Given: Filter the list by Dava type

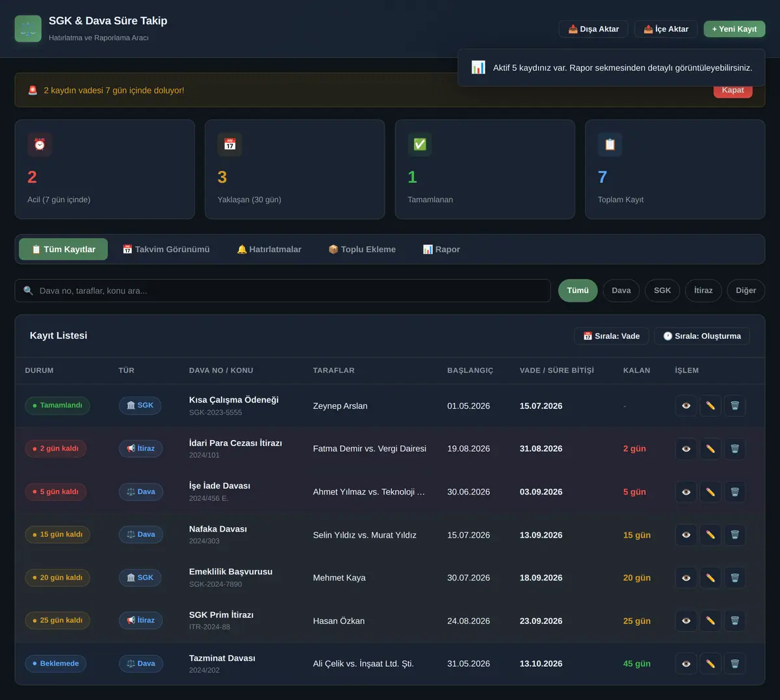Looking at the screenshot, I should 621,291.
